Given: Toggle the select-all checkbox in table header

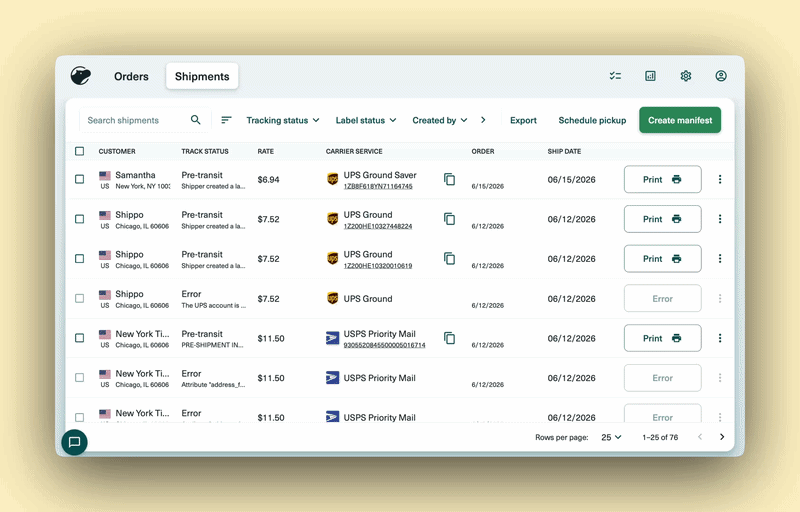Looking at the screenshot, I should (x=80, y=151).
